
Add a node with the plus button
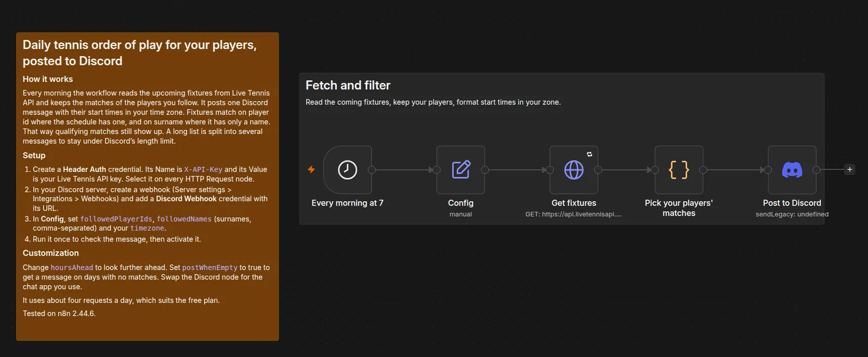850,169
